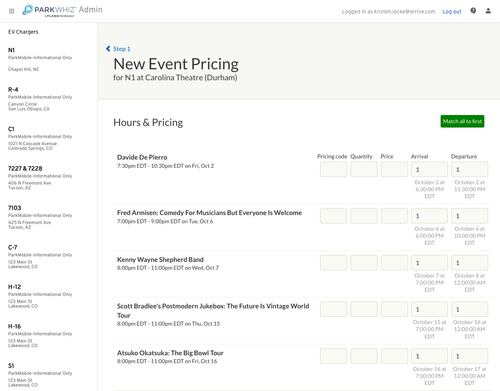Image resolution: width=500 pixels, height=391 pixels.
Task: Click the New Event Pricing heading
Action: 176,64
